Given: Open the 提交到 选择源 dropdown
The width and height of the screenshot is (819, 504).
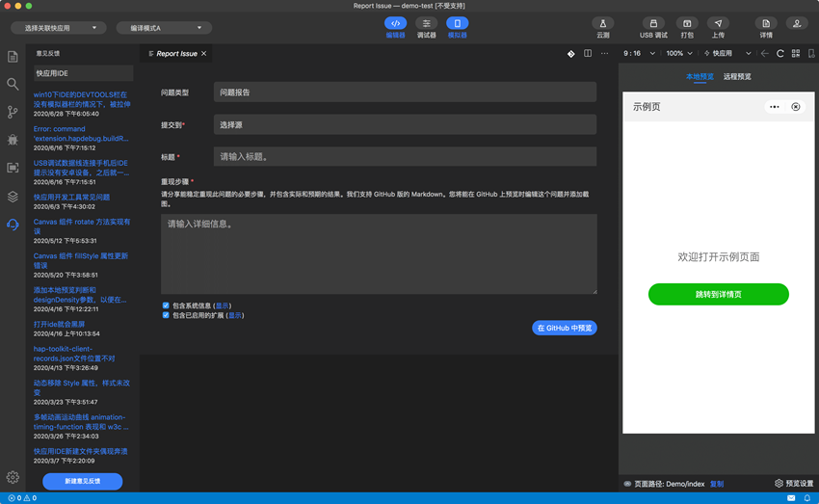Looking at the screenshot, I should pos(405,125).
